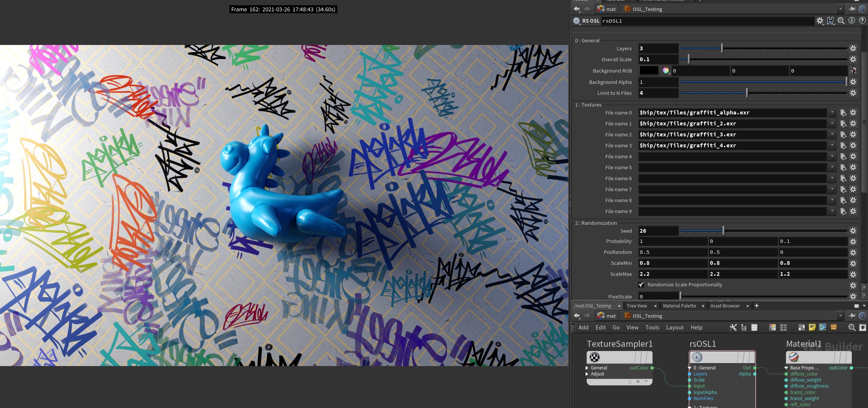Toggle Randomize Scale Proportionally checkbox
Screen dimensions: 868x408
coord(642,285)
